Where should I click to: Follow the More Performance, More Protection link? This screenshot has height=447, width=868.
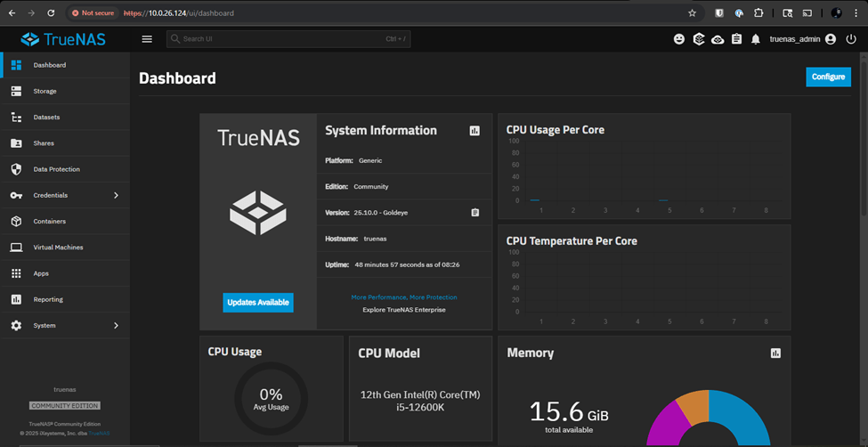pyautogui.click(x=404, y=297)
